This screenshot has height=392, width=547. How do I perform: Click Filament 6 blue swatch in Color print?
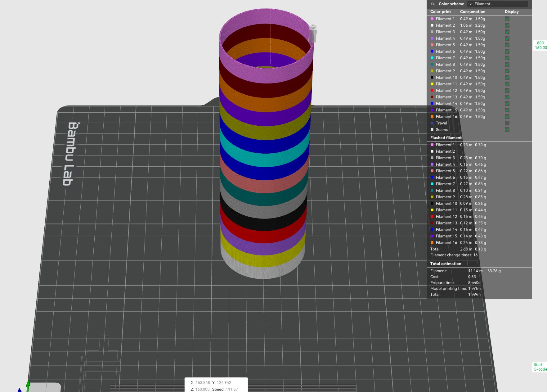pos(432,52)
